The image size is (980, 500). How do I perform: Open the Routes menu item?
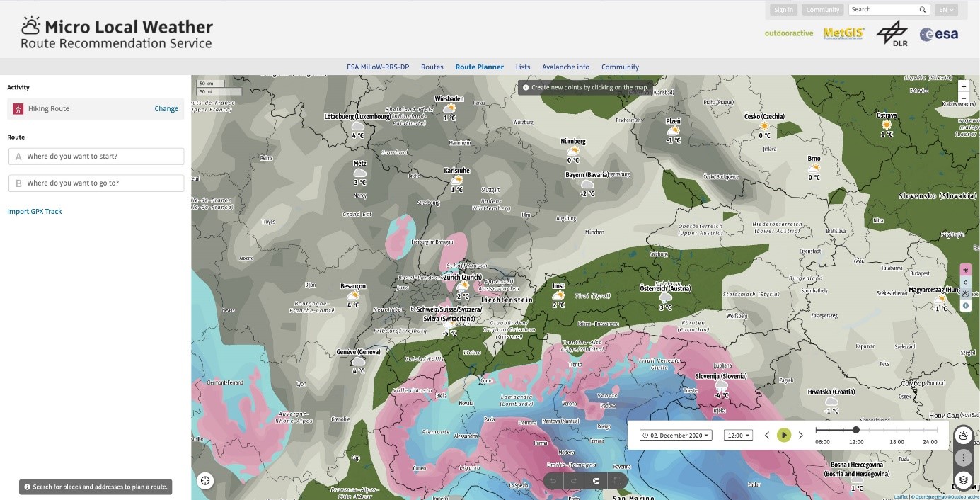point(432,67)
